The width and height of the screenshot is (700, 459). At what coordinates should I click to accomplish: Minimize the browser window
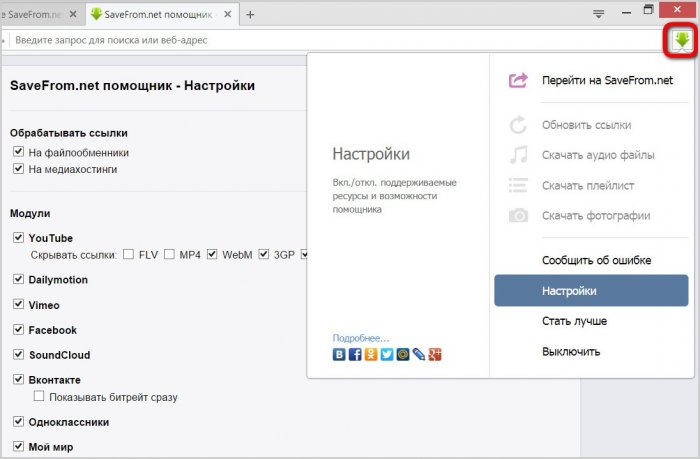[626, 13]
